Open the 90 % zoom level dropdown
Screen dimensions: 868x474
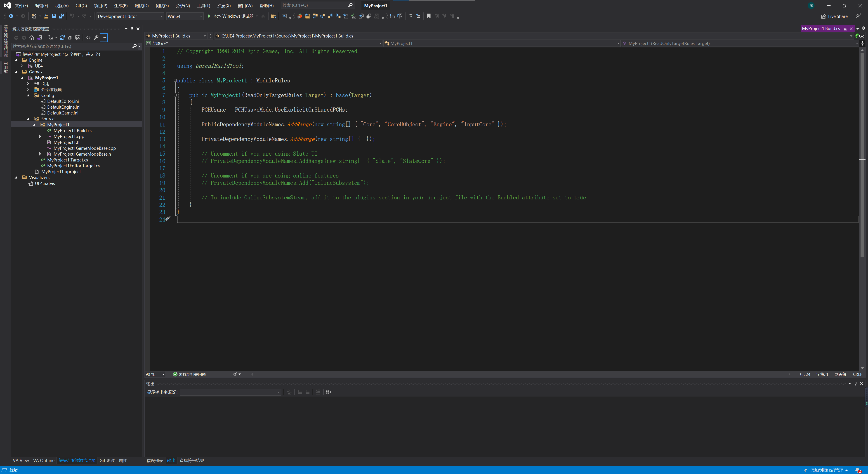[x=155, y=374]
